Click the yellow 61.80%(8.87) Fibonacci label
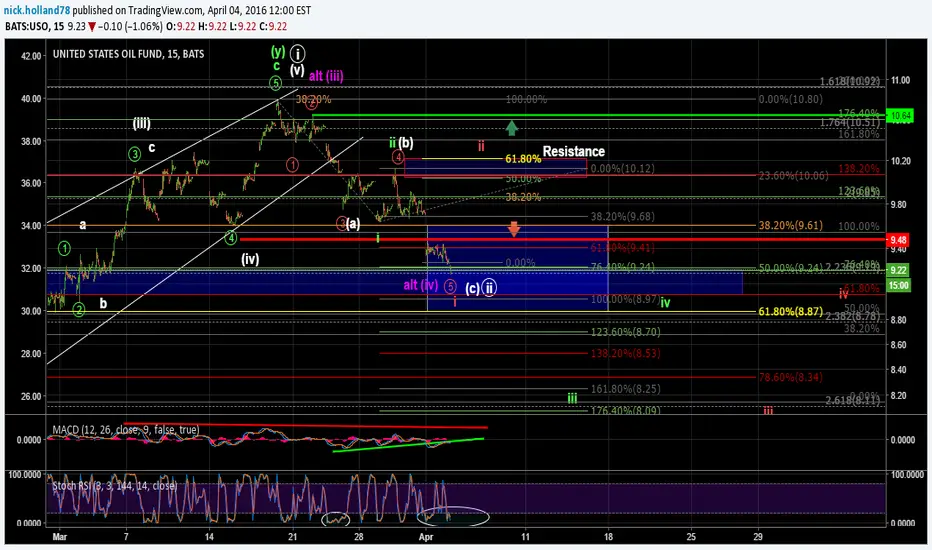 (x=791, y=312)
